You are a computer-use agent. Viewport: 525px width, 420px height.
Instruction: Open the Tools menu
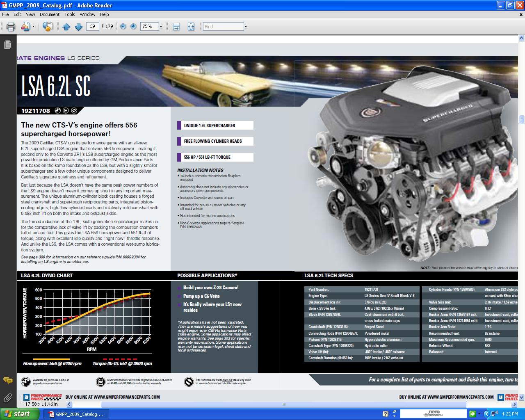70,14
